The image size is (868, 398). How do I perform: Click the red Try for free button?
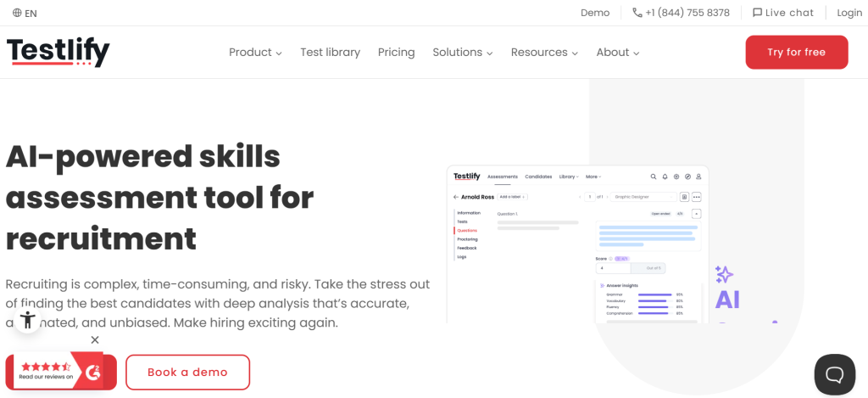point(797,52)
